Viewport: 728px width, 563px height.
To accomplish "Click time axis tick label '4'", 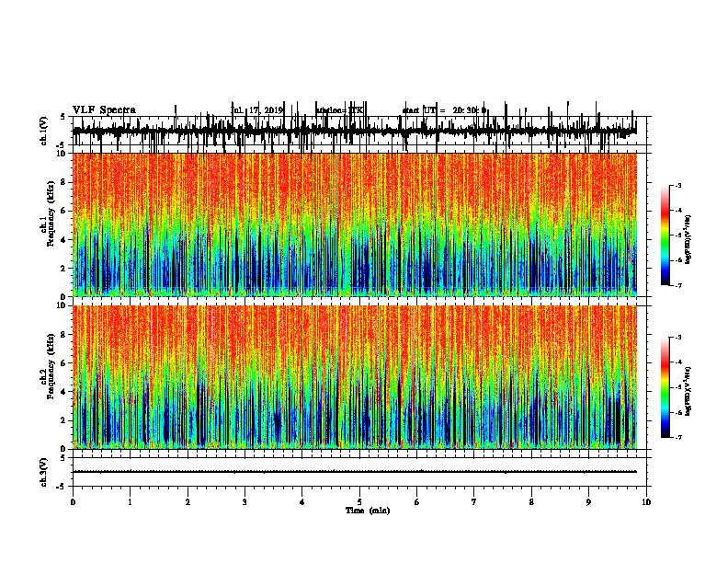I will [301, 501].
